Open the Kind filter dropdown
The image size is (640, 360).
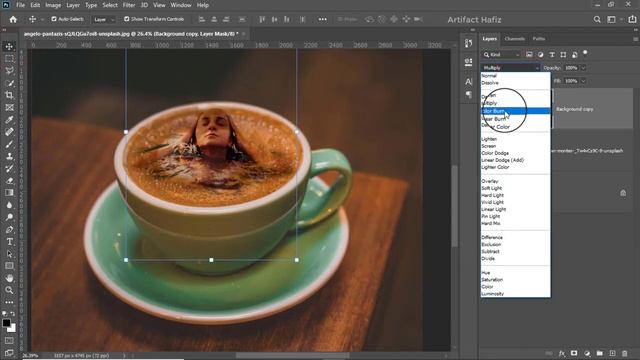click(501, 55)
